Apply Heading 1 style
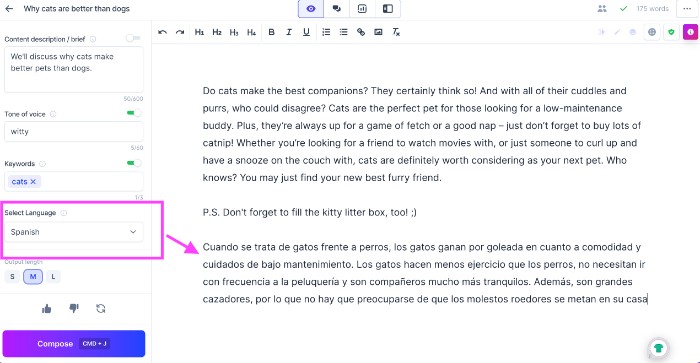This screenshot has height=363, width=700. pyautogui.click(x=199, y=32)
